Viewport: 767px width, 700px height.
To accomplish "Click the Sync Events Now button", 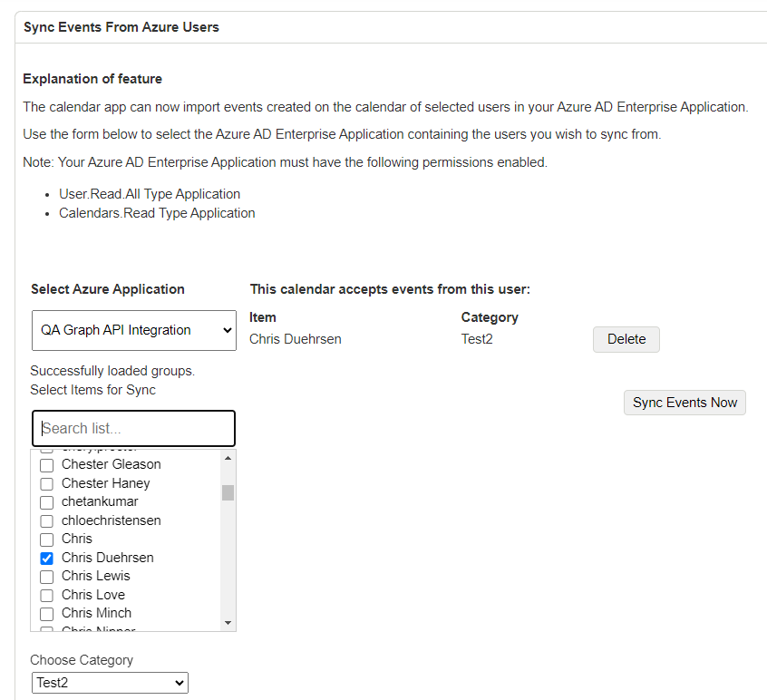I will click(684, 402).
